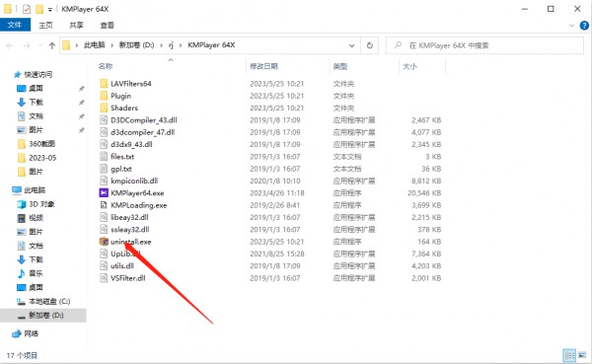The width and height of the screenshot is (592, 364).
Task: Select 此电脑 in the address breadcrumb
Action: coord(95,45)
